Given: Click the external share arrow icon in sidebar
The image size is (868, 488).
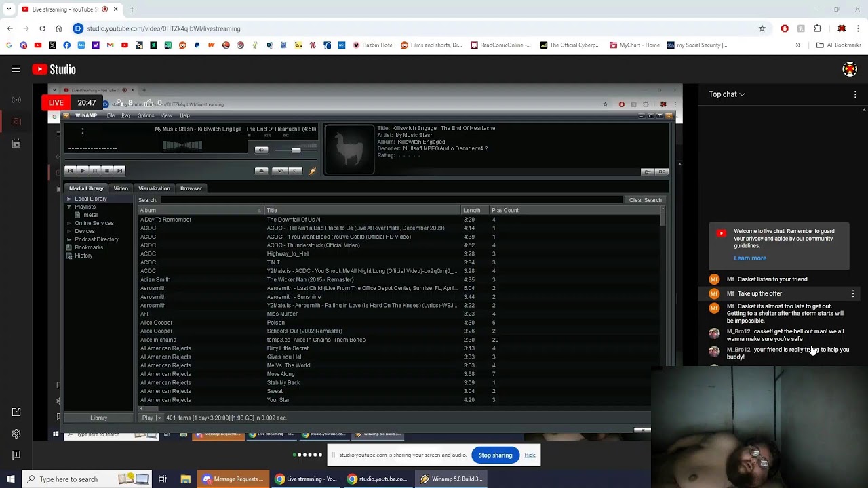Looking at the screenshot, I should click(x=16, y=412).
